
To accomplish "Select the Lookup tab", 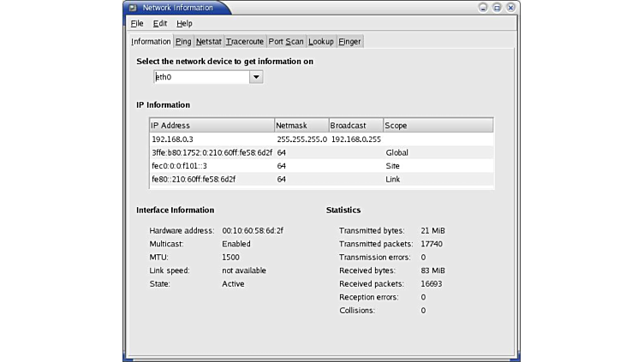I will (x=321, y=41).
